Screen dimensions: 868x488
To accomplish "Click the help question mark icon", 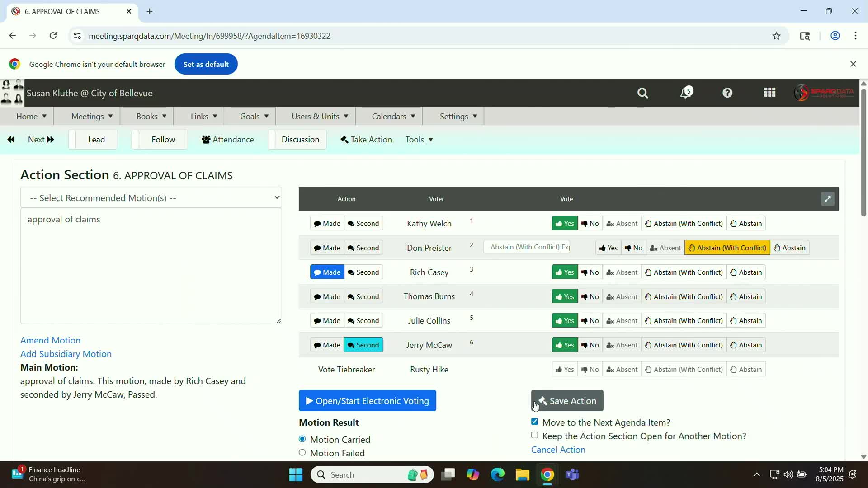I will pyautogui.click(x=727, y=93).
